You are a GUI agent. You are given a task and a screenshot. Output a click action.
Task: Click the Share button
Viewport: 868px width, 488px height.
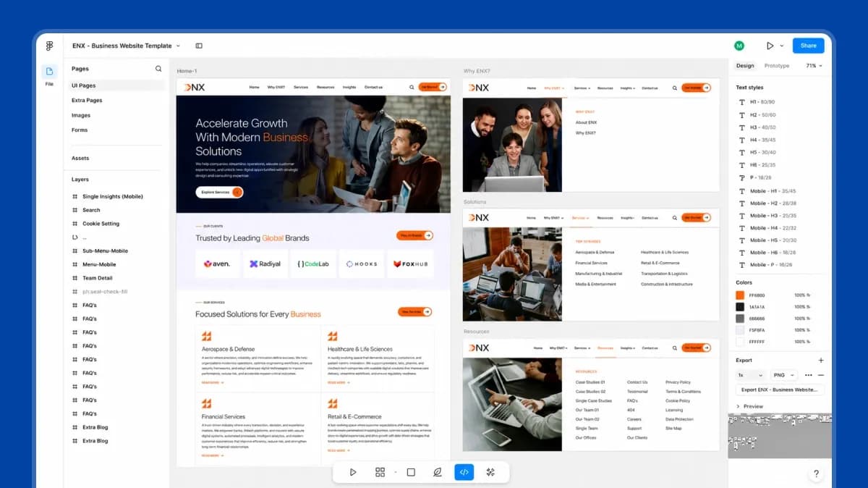(x=808, y=46)
